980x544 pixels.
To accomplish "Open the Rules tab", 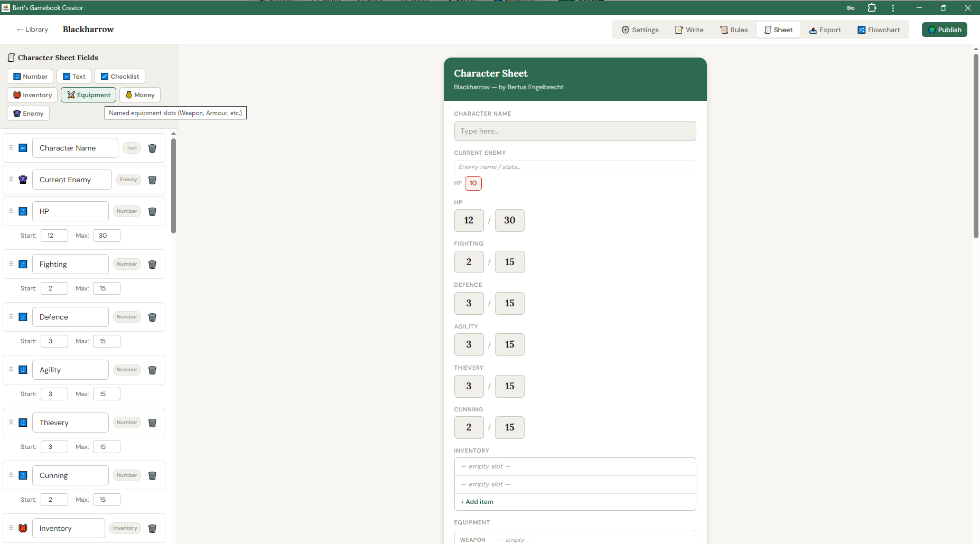I will (x=734, y=30).
